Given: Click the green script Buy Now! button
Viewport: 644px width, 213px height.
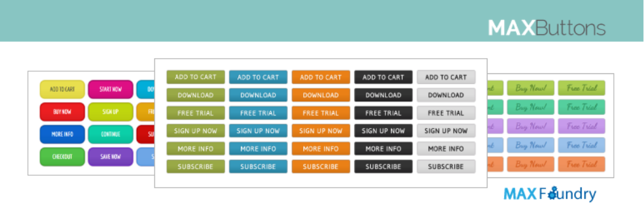Looking at the screenshot, I should point(531,88).
